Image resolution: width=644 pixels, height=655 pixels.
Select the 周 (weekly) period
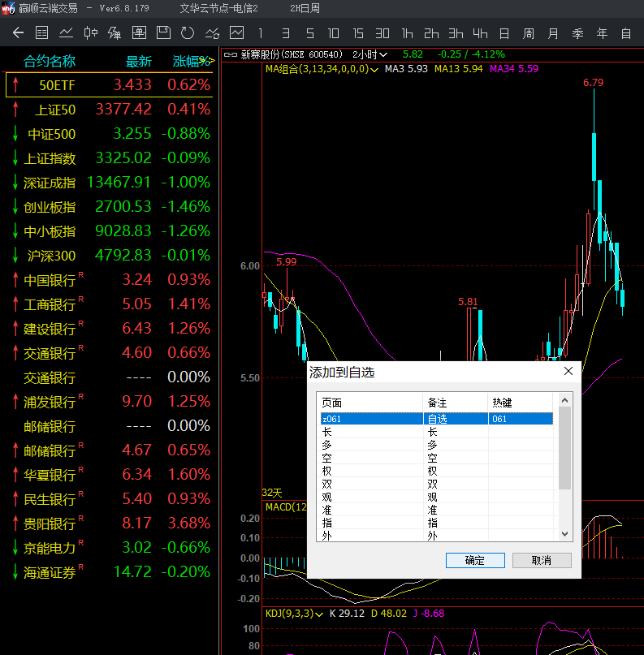pos(529,33)
